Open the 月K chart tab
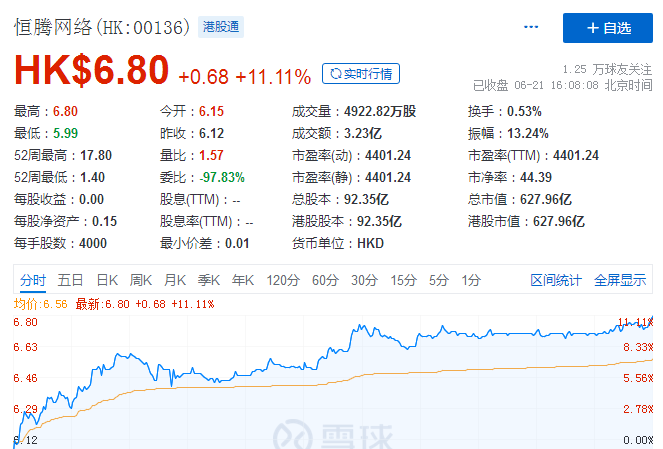Screen dimensions: 663x449 [175, 280]
